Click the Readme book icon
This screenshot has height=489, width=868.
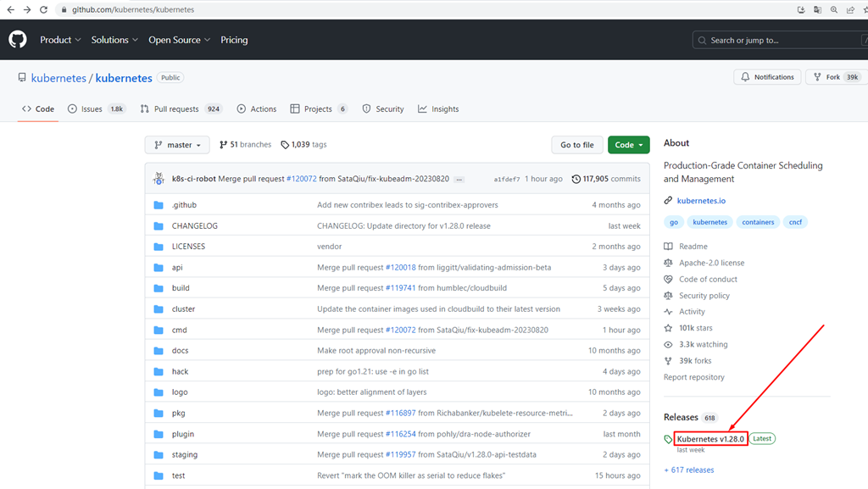668,246
